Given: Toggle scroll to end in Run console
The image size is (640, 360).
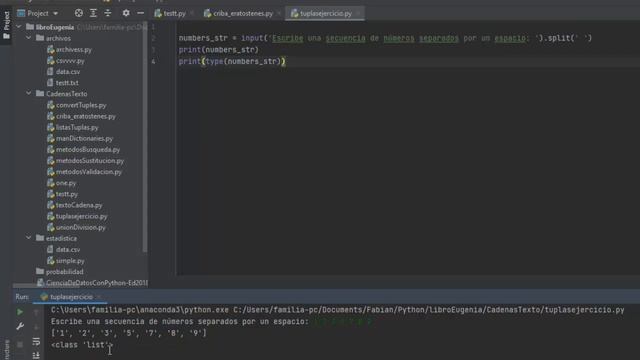Looking at the screenshot, I should 36,355.
